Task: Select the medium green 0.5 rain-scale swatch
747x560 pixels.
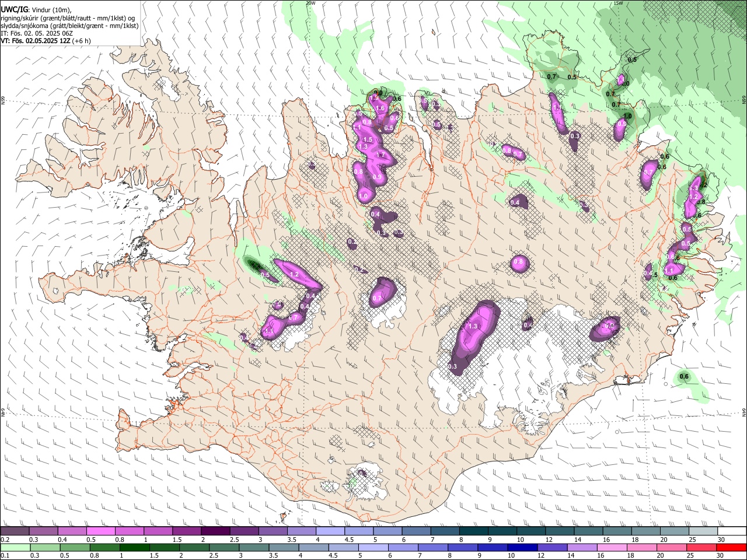Action: [75, 547]
